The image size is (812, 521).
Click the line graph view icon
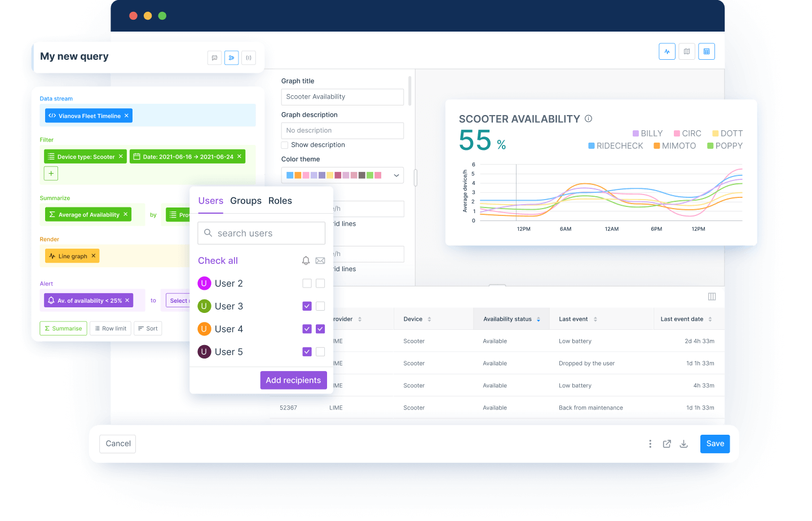667,51
